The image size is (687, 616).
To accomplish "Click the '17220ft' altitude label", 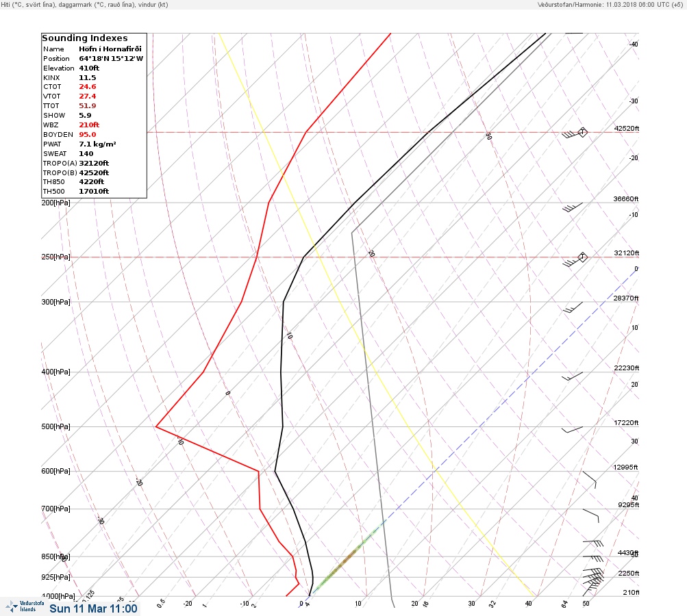I will [x=626, y=423].
